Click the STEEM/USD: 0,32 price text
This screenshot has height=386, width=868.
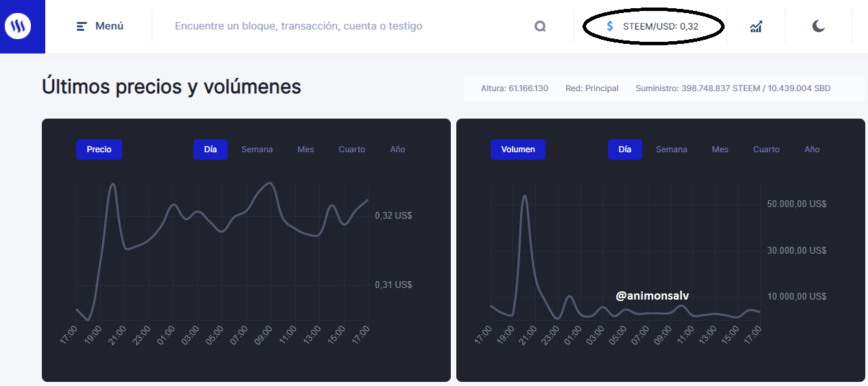click(x=661, y=26)
